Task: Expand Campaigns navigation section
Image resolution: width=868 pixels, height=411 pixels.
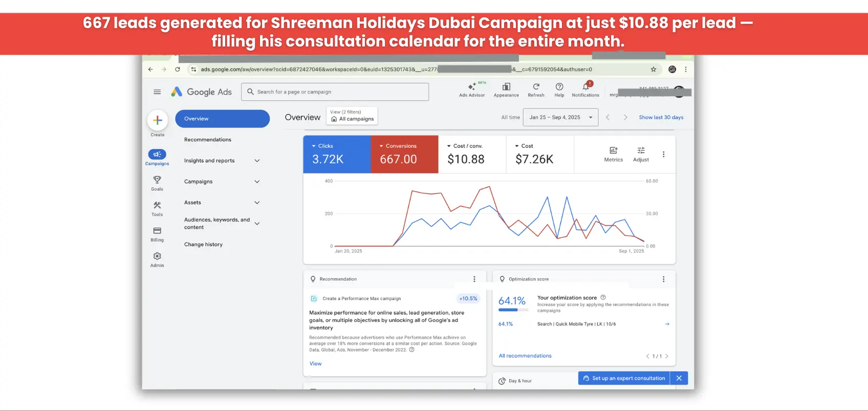Action: click(257, 181)
